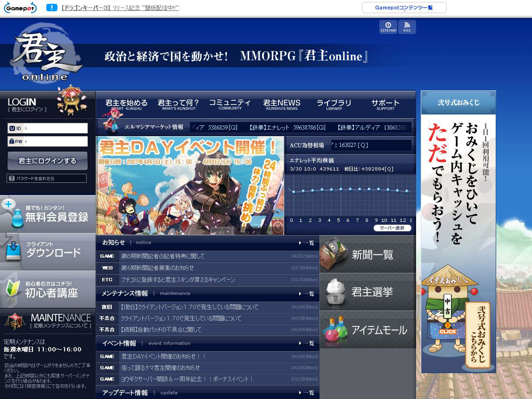Open Gamepotコンテンツ一覧 dropdown
This screenshot has width=532, height=399.
click(x=404, y=8)
